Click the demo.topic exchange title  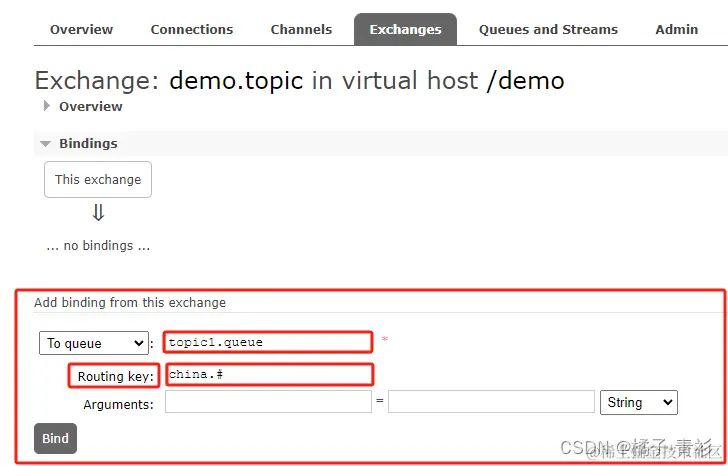(236, 80)
